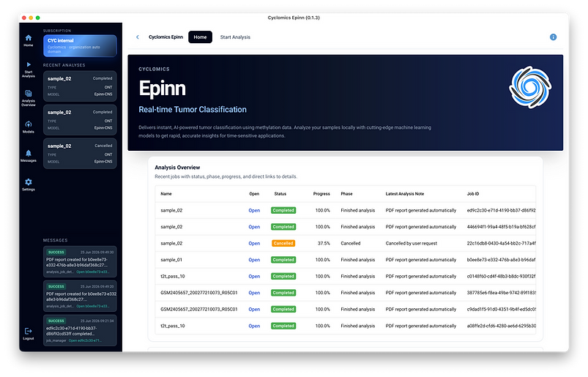Click the Name column header

(x=166, y=194)
